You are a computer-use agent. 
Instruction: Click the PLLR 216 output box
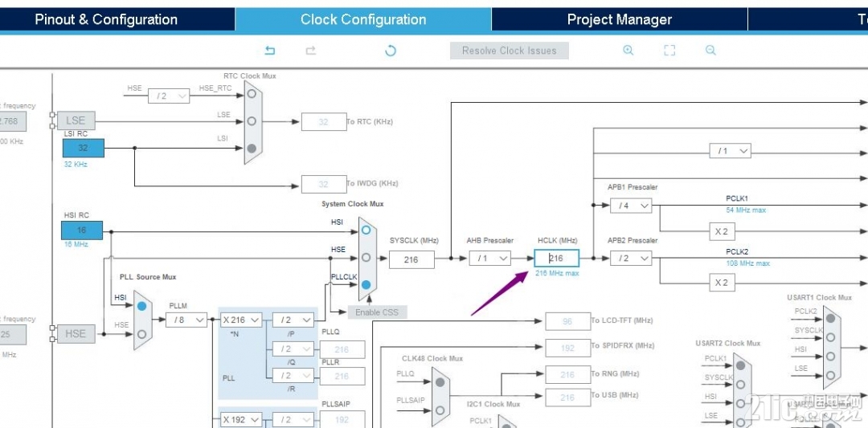pyautogui.click(x=342, y=376)
